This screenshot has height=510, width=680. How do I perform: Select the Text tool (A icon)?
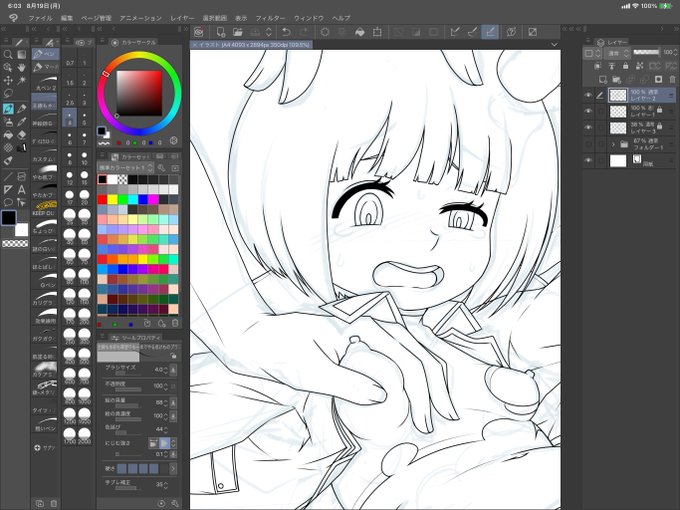(x=21, y=190)
